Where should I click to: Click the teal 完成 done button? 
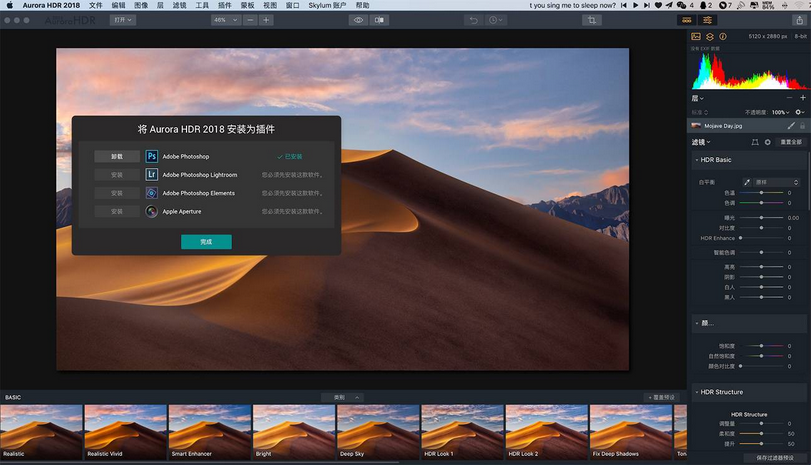[x=206, y=242]
